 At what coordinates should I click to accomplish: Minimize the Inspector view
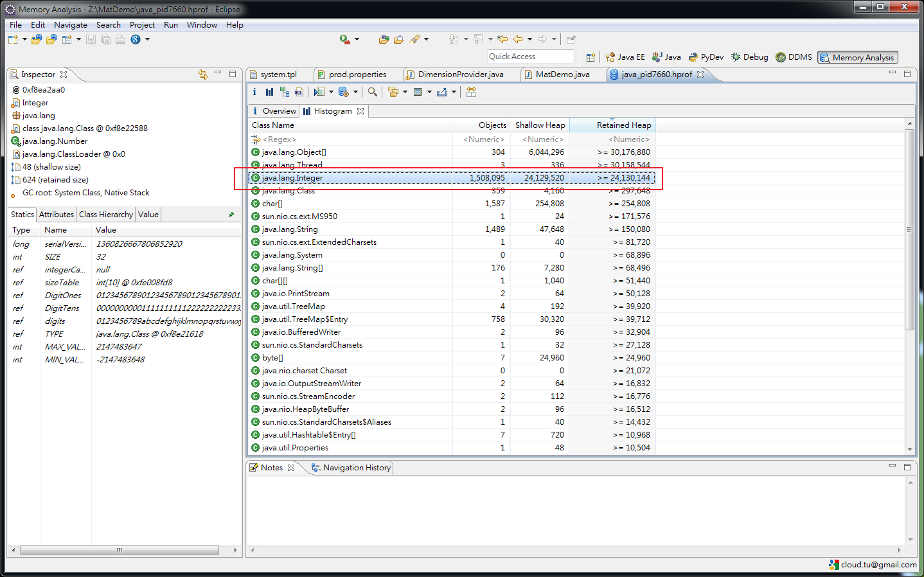218,73
